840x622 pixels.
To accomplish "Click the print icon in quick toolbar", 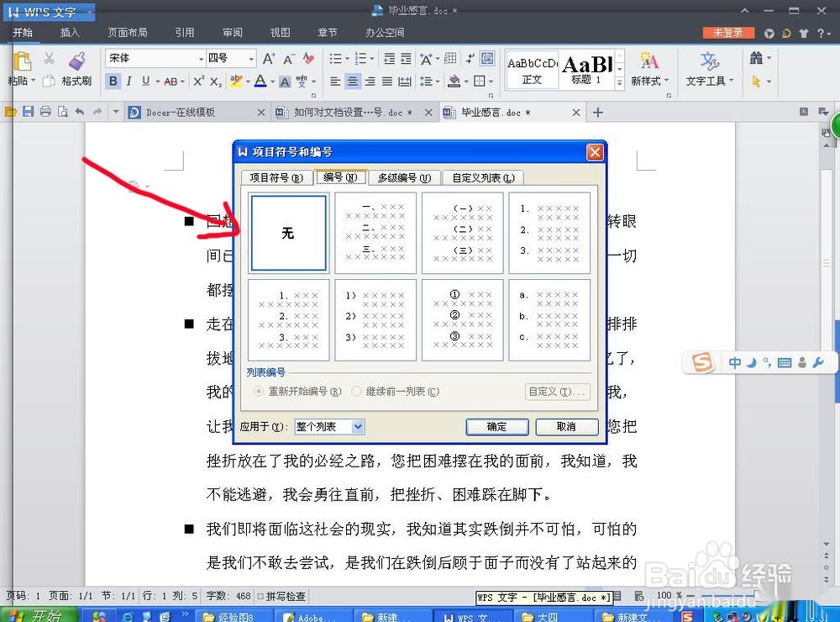I will point(45,112).
